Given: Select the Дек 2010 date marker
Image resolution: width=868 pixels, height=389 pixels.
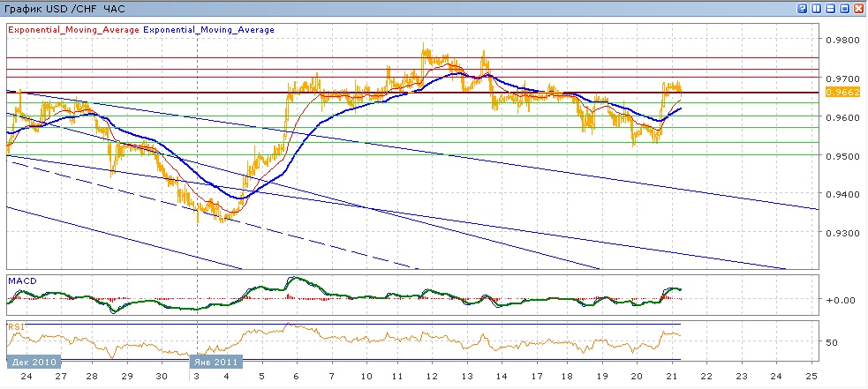Looking at the screenshot, I should coord(34,361).
